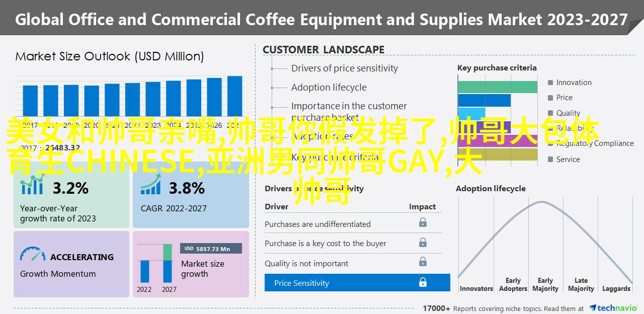The width and height of the screenshot is (644, 314).
Task: Click the Innovators label
Action: click(476, 289)
